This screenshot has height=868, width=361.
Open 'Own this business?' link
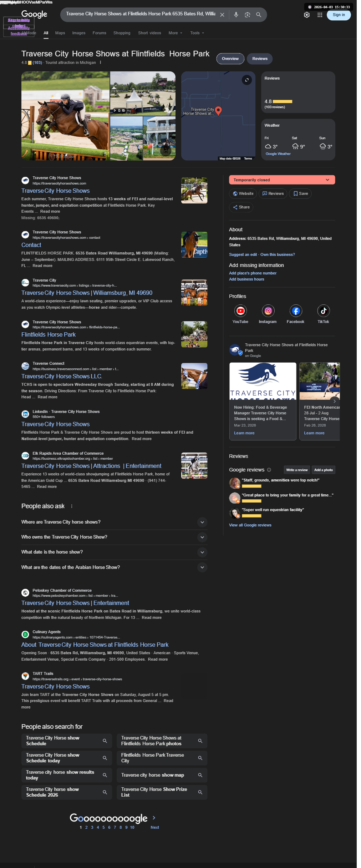[x=278, y=254]
